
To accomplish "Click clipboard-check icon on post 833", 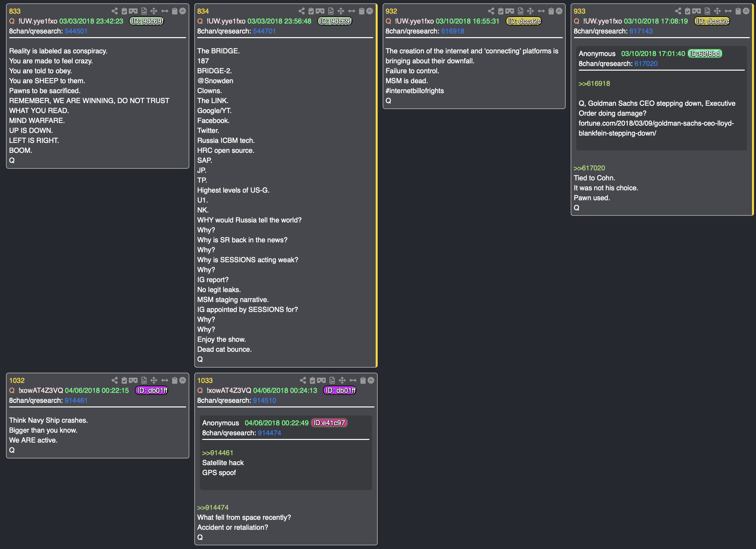I will tap(124, 11).
